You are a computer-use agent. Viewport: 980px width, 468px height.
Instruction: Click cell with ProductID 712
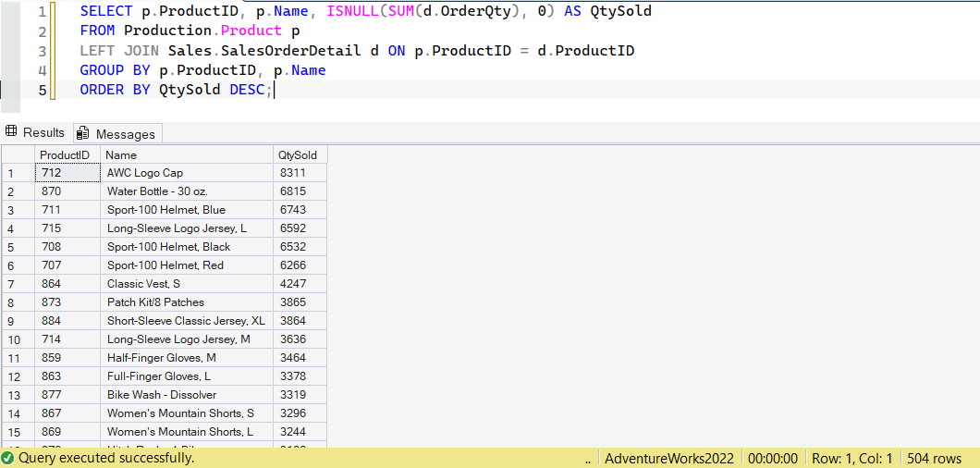coord(68,173)
